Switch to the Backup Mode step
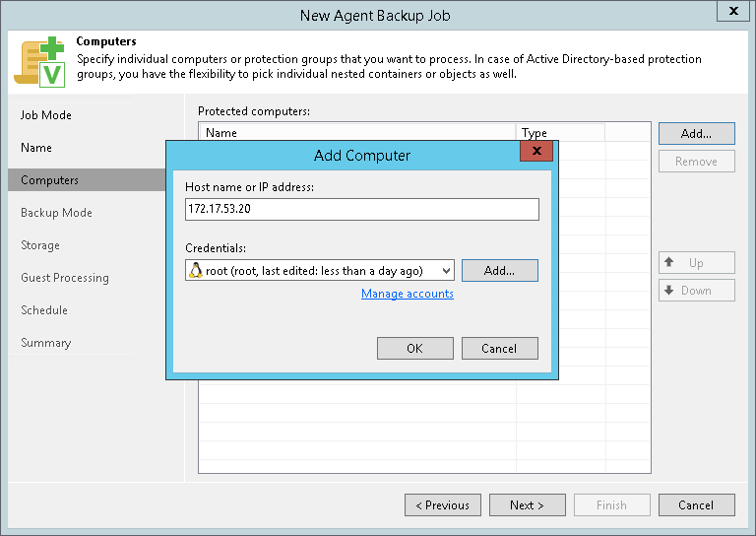Screen dimensions: 756x536 pyautogui.click(x=56, y=213)
